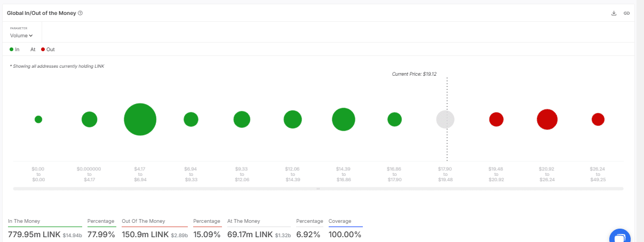Screen dimensions: 644x242
Task: Select the red bubble for $19.48 to $20.92
Action: tap(496, 119)
